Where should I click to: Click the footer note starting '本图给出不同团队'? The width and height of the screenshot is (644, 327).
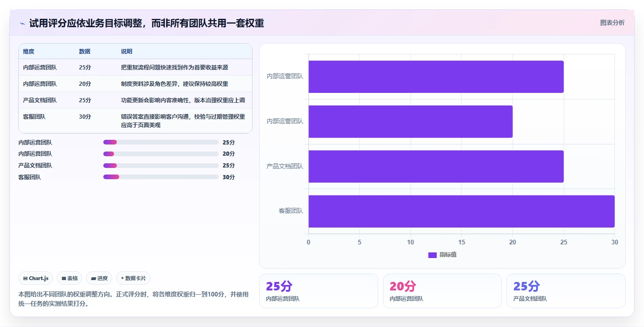[133, 299]
